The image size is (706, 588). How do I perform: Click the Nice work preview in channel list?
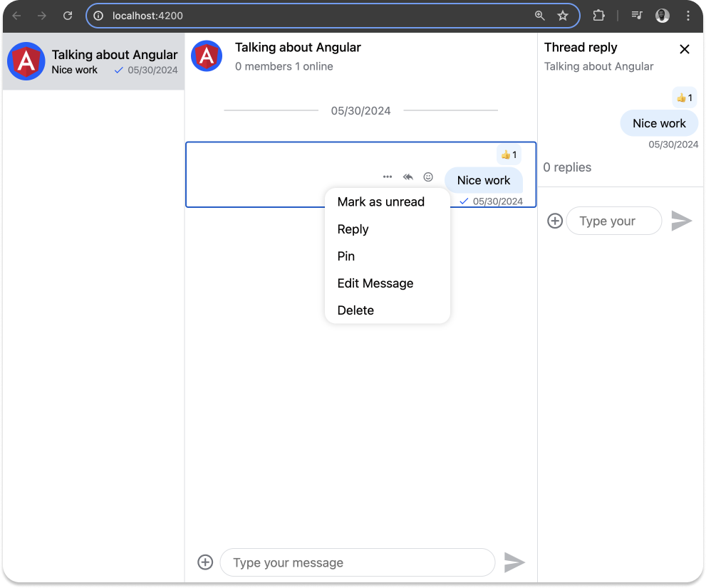tap(74, 70)
